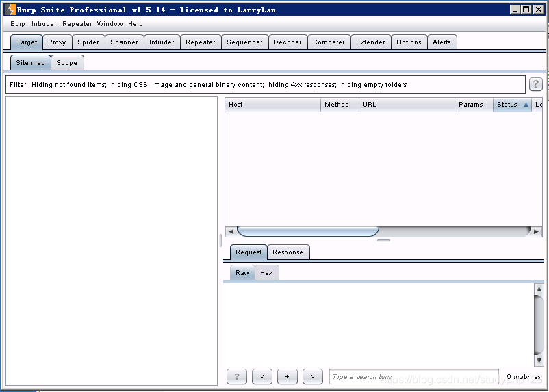
Task: Click the table's right scroll arrow
Action: point(537,231)
